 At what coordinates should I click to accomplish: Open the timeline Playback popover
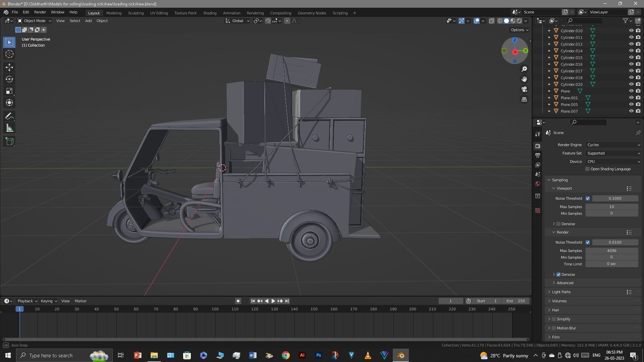pos(27,301)
